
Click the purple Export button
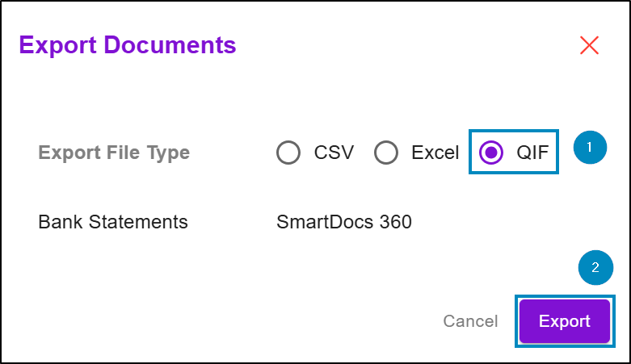[565, 321]
